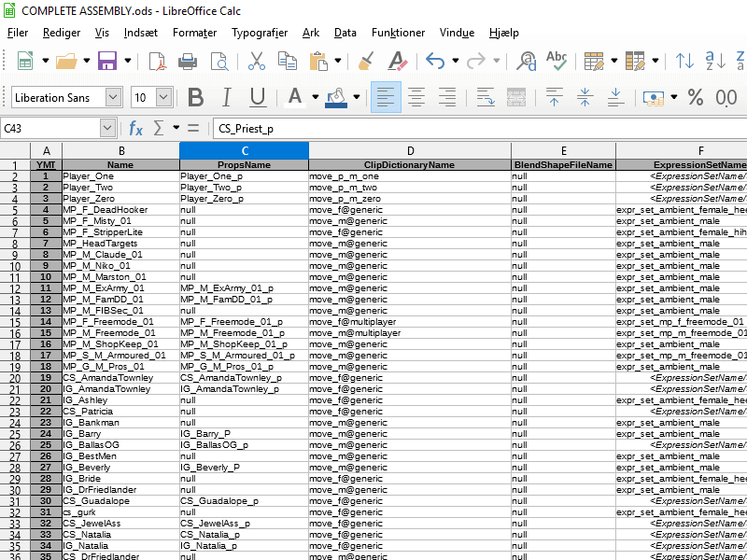Click the Insert Rows icon
Viewport: 747px width, 560px height.
tap(594, 61)
